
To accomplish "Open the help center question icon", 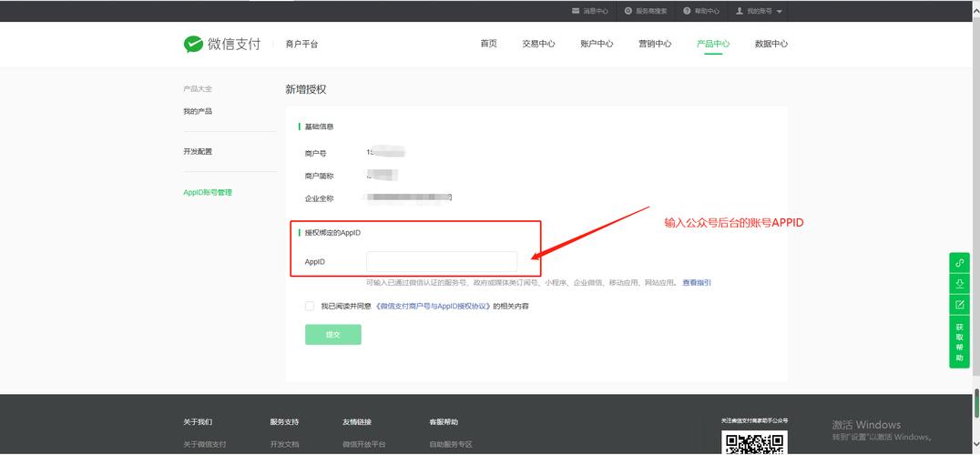I will coord(687,11).
